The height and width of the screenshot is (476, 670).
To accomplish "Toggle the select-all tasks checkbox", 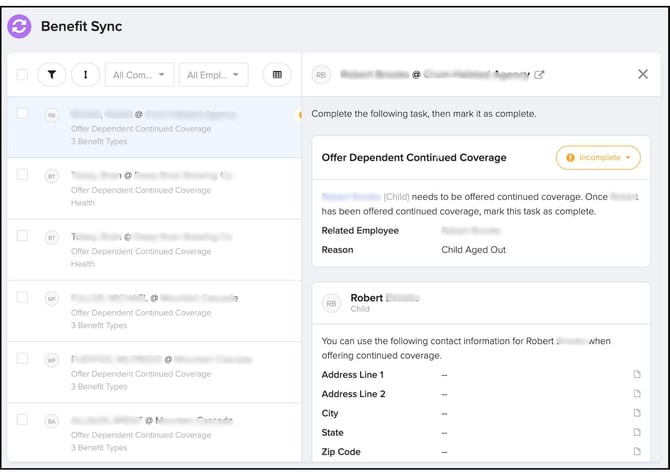I will pos(22,74).
